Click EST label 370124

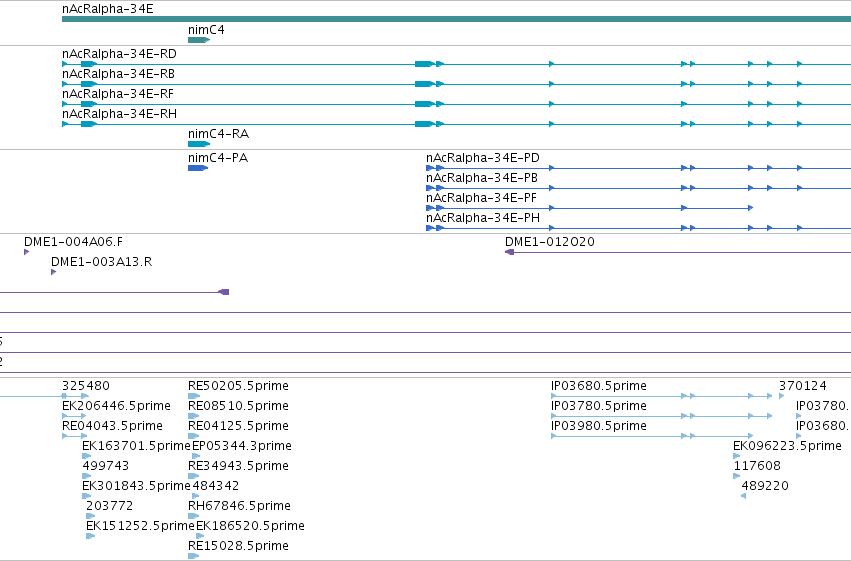click(803, 386)
